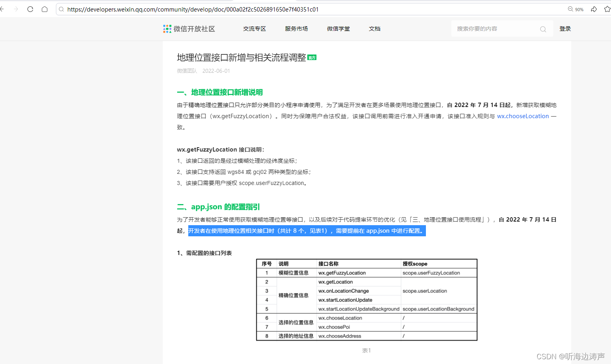Click the highlighted blue text about app.json configuration

[307, 231]
